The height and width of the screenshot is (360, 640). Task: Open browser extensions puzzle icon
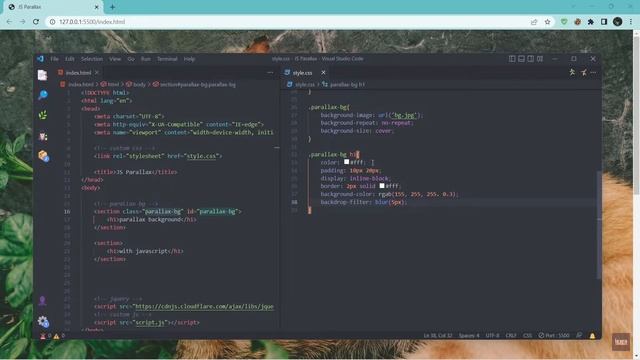[591, 22]
